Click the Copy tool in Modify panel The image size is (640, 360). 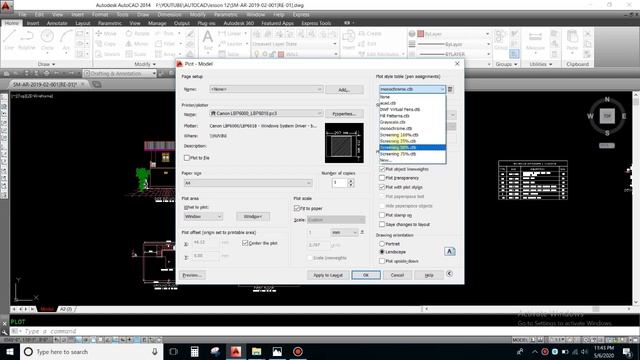click(106, 44)
